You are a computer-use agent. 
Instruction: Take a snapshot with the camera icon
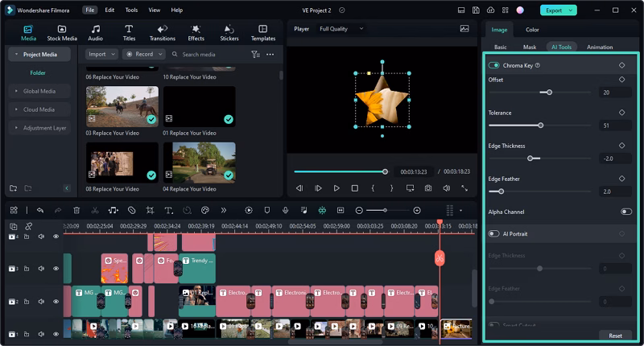428,187
